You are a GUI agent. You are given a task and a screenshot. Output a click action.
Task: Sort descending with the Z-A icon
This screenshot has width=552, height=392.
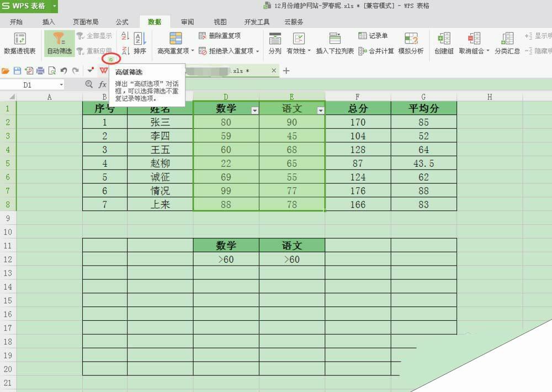click(125, 51)
